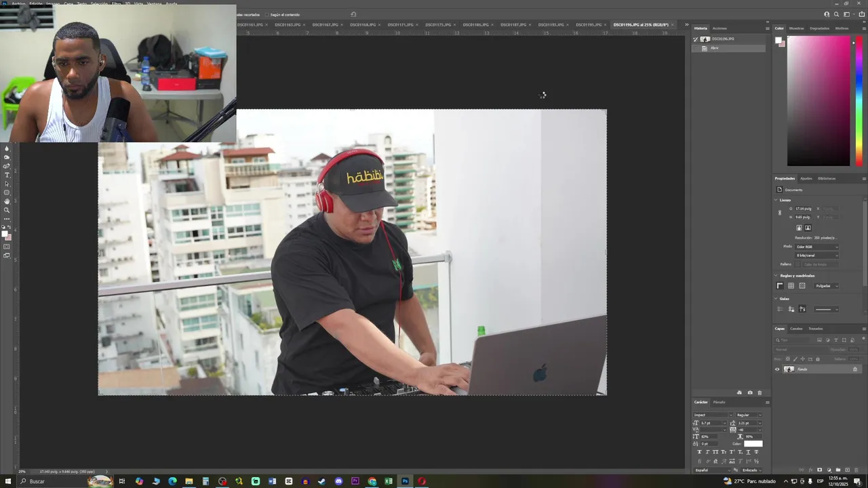
Task: Switch to the Canales tab
Action: click(x=796, y=329)
